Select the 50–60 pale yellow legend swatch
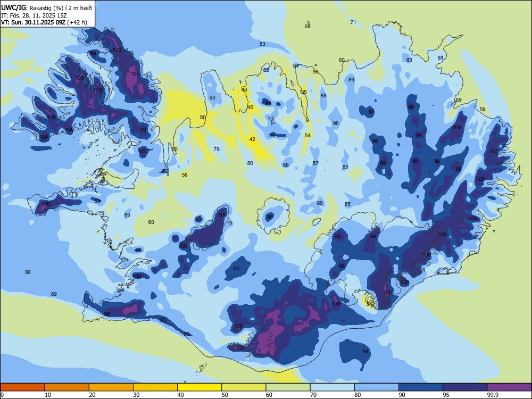The width and height of the screenshot is (532, 399). tap(244, 387)
